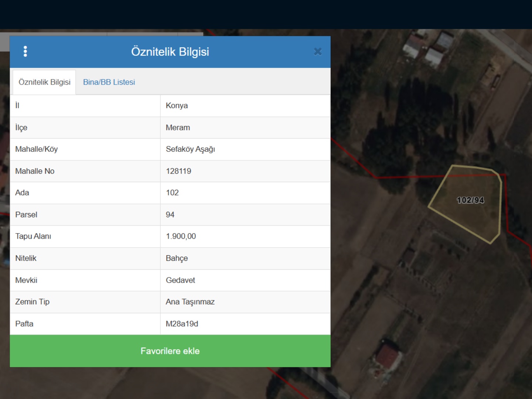This screenshot has height=399, width=532.
Task: Click the Öznitelik Bilgisi header title
Action: tap(170, 52)
